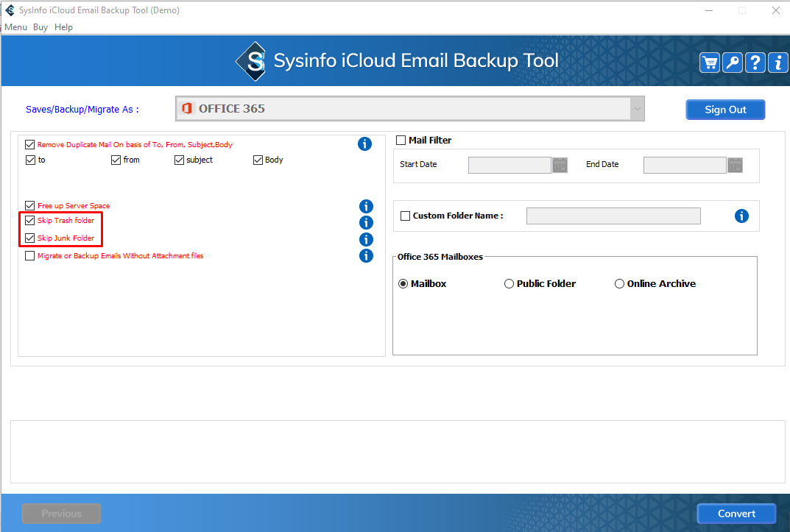This screenshot has width=790, height=532.
Task: Click info icon for Remove Duplicate Mail
Action: tap(364, 144)
